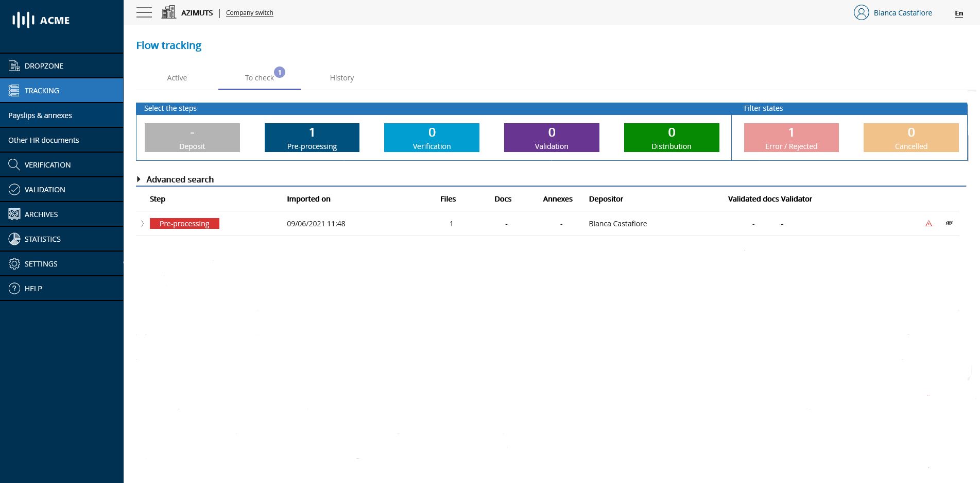Select the Tracking icon in the sidebar
Viewport: 980px width, 483px height.
14,90
